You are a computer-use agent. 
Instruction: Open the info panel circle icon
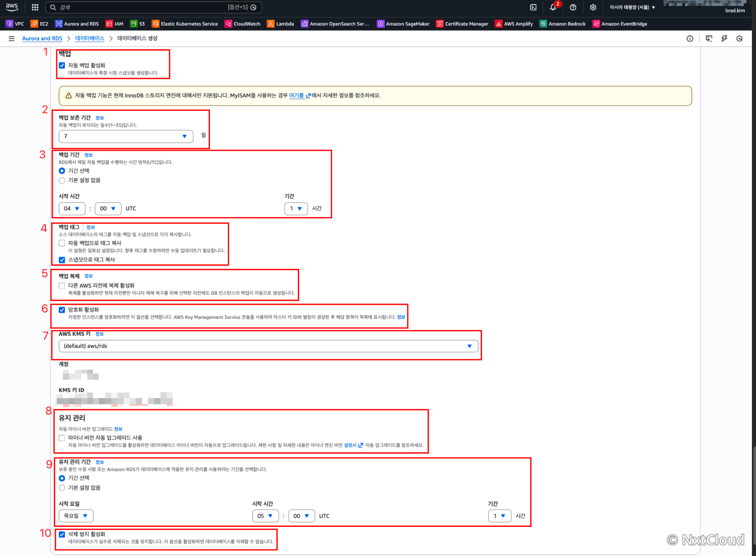click(690, 38)
